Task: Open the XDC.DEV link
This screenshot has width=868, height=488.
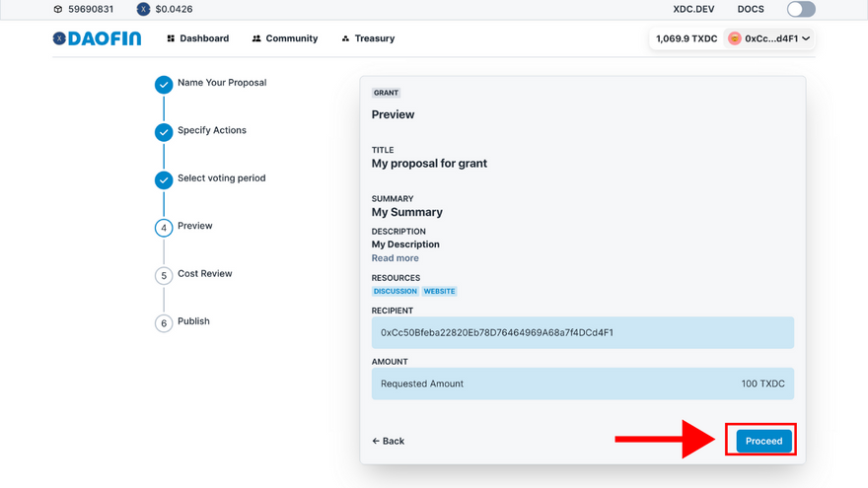Action: [692, 9]
